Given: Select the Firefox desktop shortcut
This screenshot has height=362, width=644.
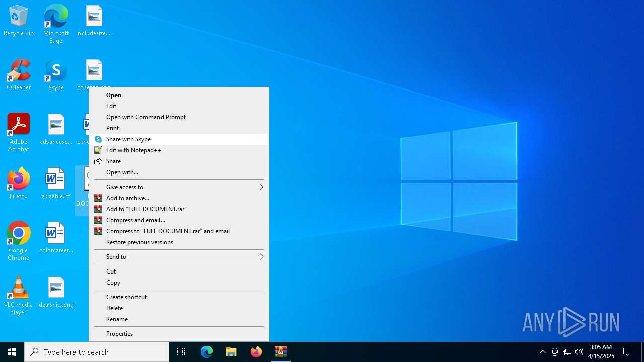Looking at the screenshot, I should [x=19, y=184].
